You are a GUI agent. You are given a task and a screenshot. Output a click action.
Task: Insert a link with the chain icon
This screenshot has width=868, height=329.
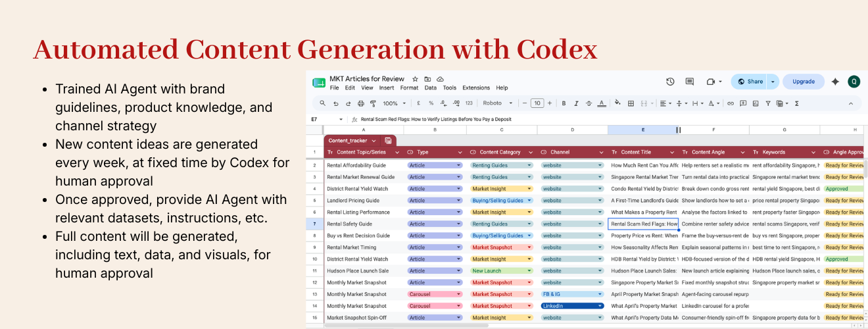pyautogui.click(x=731, y=103)
